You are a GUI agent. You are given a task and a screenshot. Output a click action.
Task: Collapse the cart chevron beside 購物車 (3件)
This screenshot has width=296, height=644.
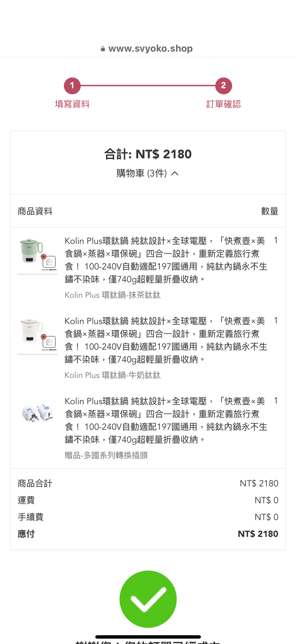175,173
